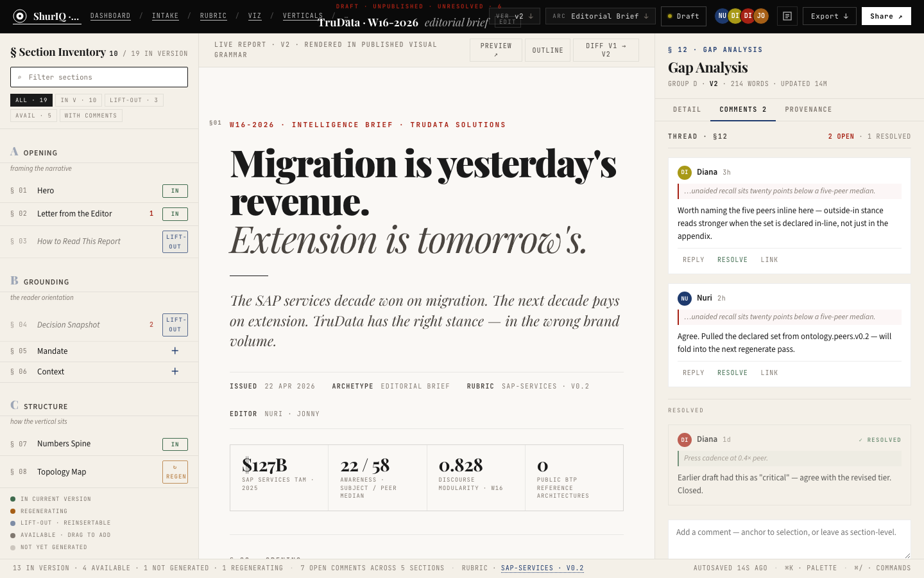924x578 pixels.
Task: Add the Mandate section via its plus icon
Action: tap(175, 351)
